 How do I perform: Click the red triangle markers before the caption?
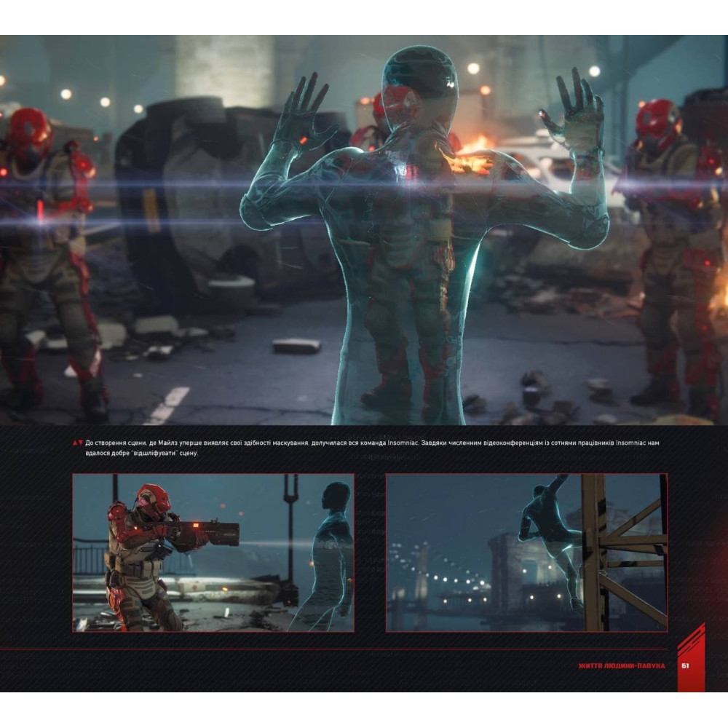coord(78,443)
